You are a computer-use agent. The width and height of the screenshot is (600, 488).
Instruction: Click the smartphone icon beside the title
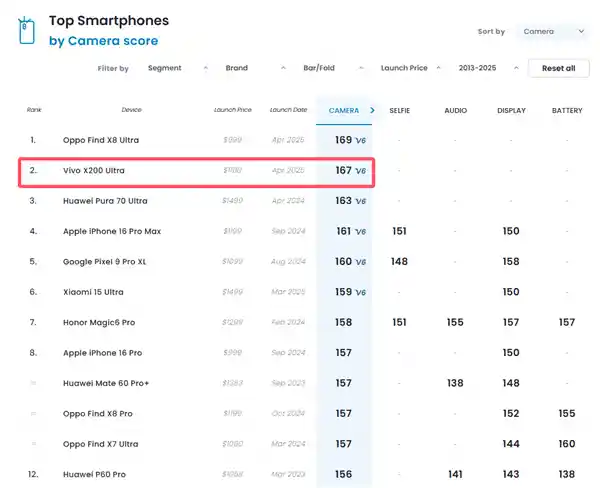27,30
